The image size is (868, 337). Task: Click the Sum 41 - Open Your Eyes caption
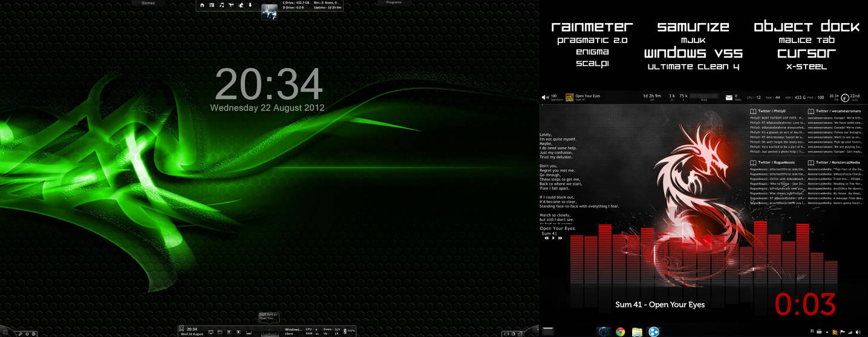(x=660, y=304)
